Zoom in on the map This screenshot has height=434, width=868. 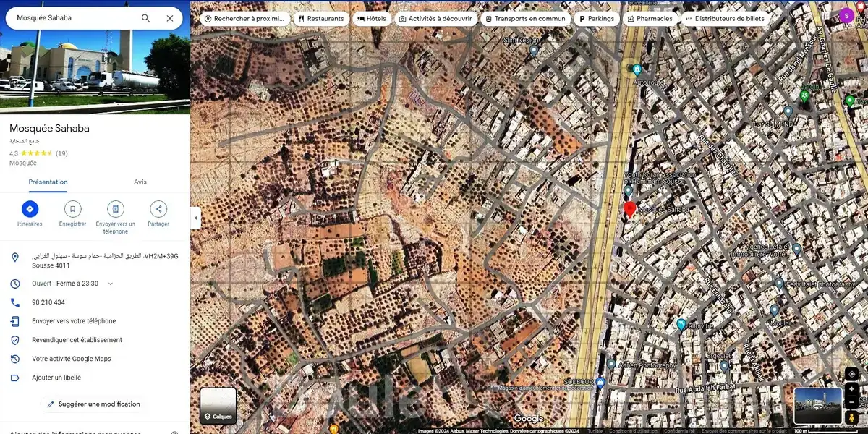(x=852, y=389)
